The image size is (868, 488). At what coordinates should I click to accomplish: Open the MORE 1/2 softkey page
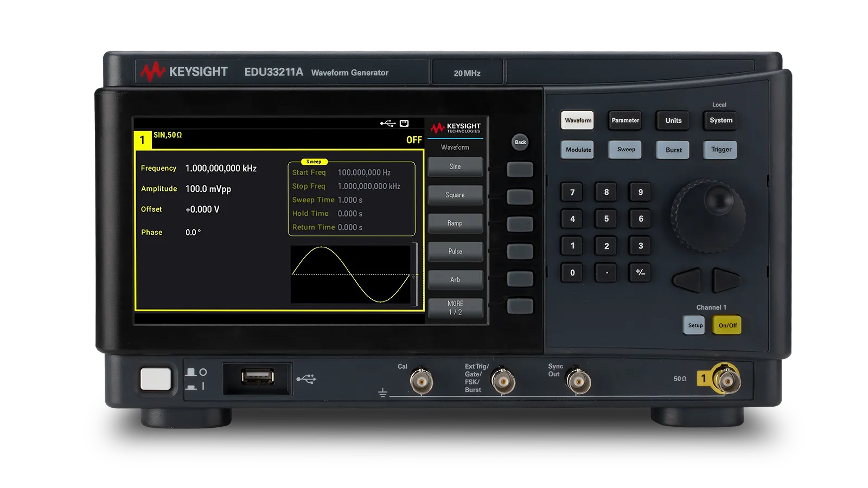click(455, 307)
